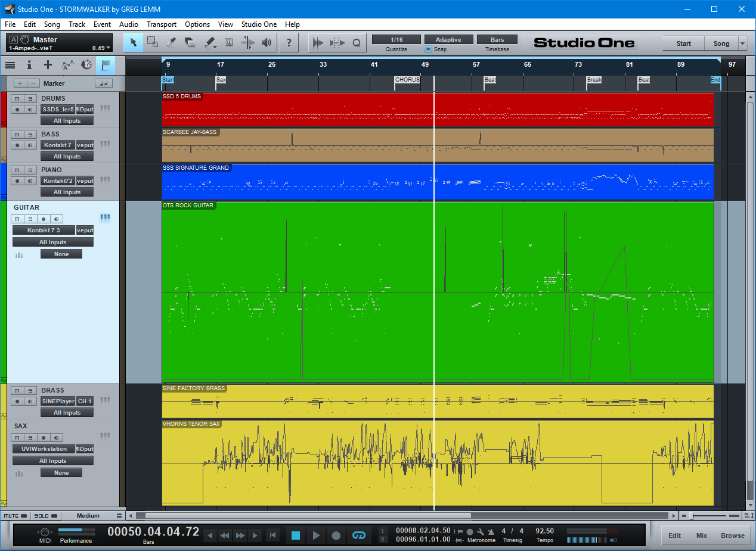
Task: Open the inspector info icon
Action: click(29, 65)
